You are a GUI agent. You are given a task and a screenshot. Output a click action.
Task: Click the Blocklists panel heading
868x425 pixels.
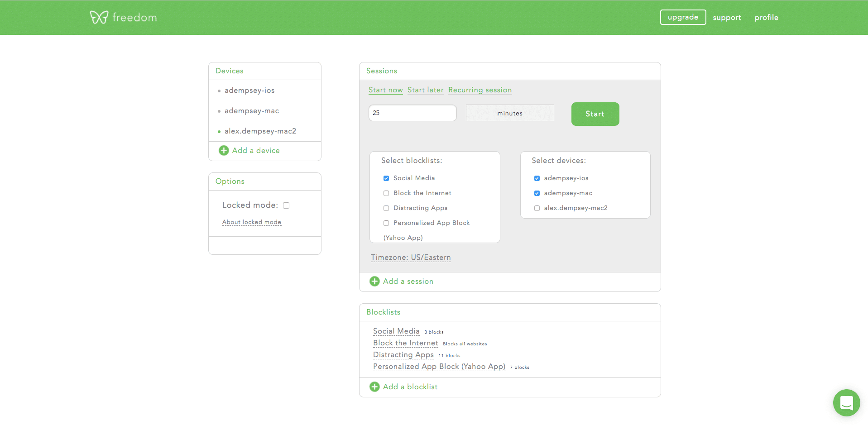point(384,312)
